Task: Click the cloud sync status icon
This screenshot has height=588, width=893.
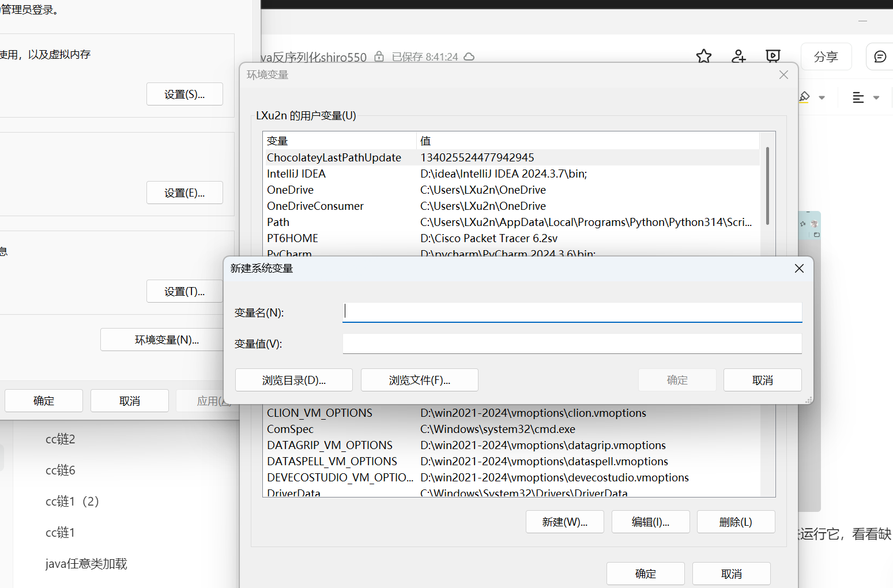Action: (x=469, y=57)
